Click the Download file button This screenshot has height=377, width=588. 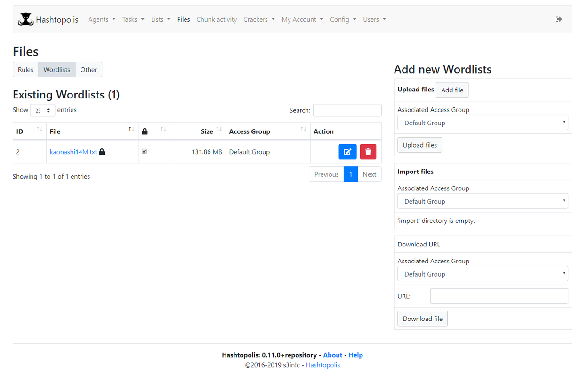423,319
